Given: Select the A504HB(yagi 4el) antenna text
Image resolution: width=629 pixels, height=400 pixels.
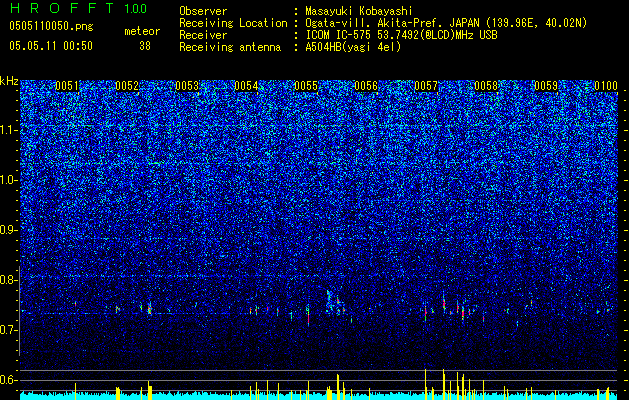Looking at the screenshot, I should click(x=353, y=47).
